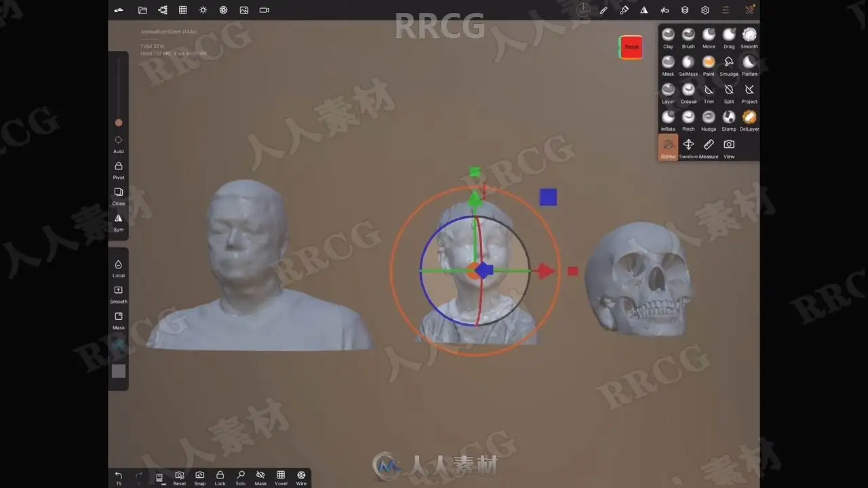This screenshot has height=488, width=868.
Task: Select the SelMask tool
Action: (688, 66)
